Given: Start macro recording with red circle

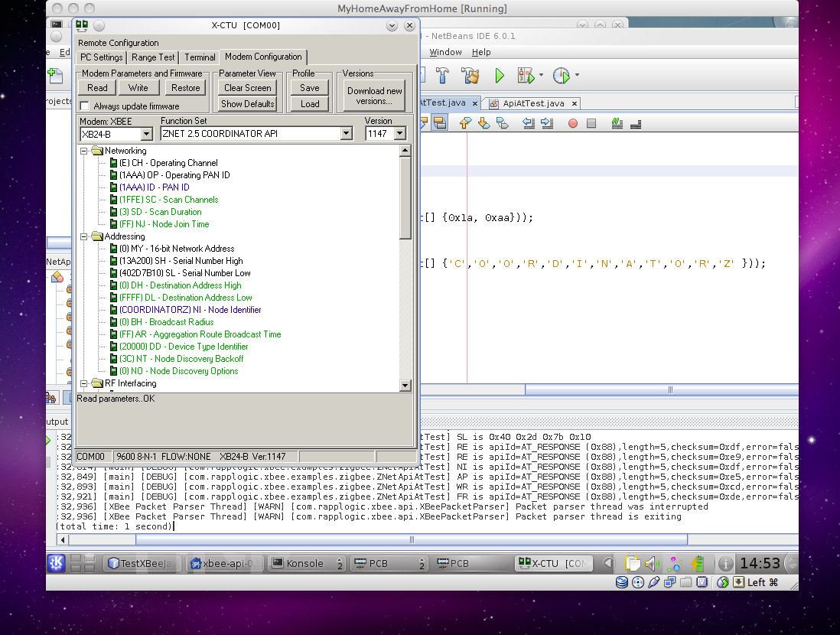Looking at the screenshot, I should point(573,123).
